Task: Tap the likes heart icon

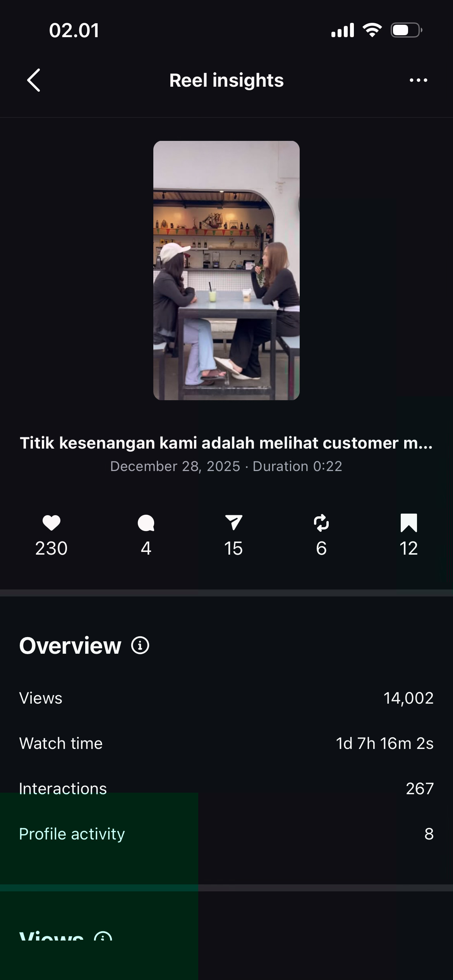Action: point(51,523)
